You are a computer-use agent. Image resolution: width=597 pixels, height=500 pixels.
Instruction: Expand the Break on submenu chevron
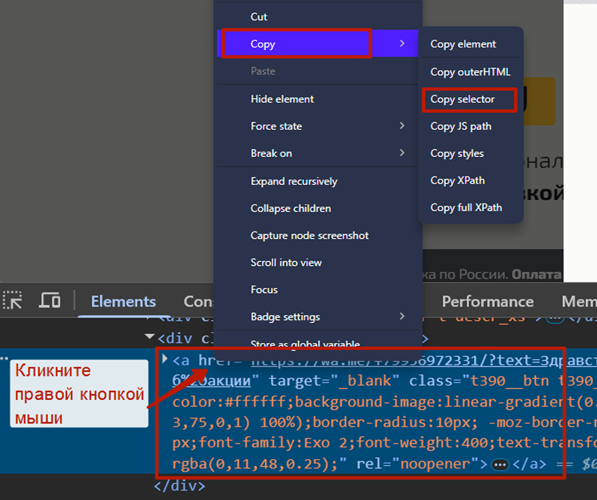pos(402,153)
